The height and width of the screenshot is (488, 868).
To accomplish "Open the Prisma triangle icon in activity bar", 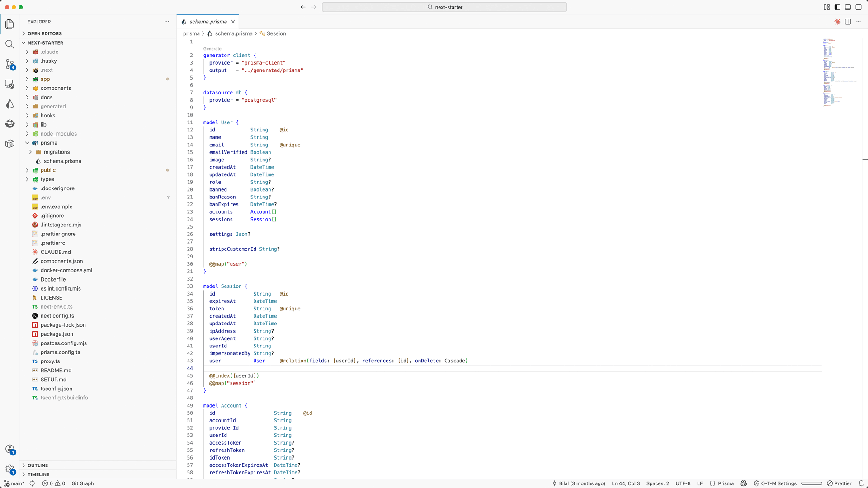I will pos(9,104).
